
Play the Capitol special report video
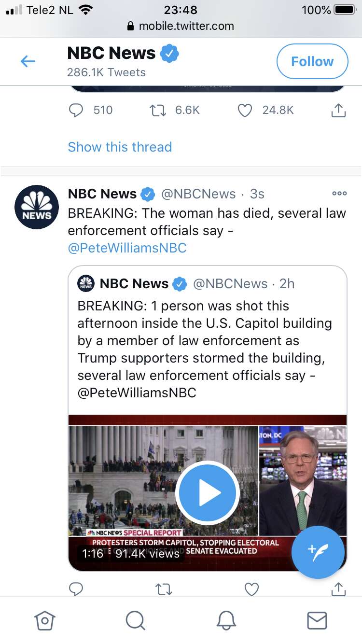click(208, 492)
